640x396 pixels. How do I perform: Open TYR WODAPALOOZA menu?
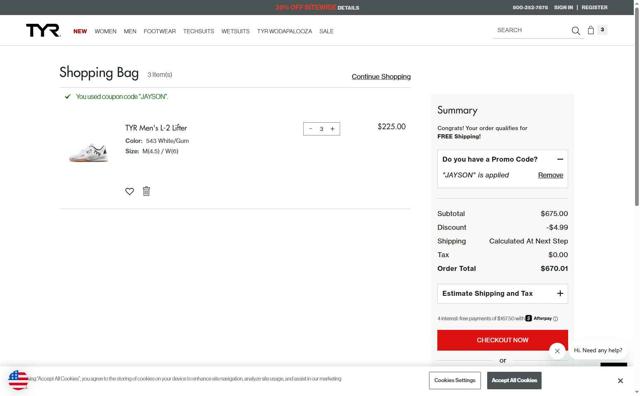coord(284,31)
